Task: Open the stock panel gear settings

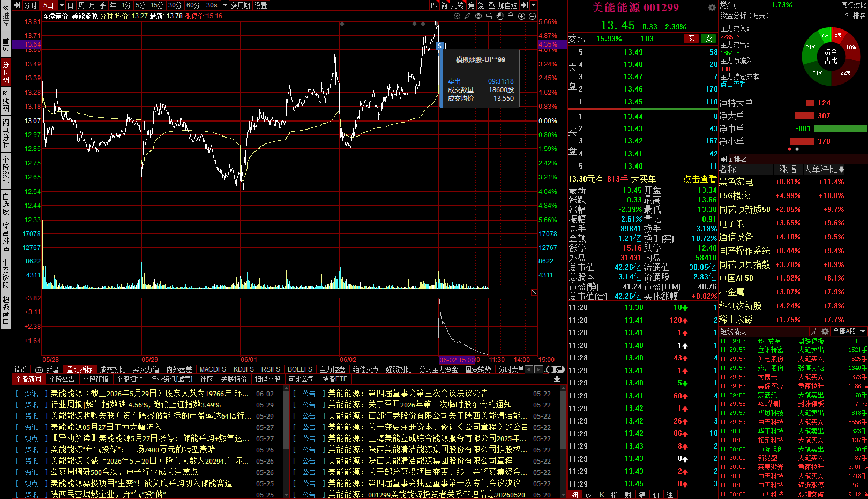Action: click(712, 7)
